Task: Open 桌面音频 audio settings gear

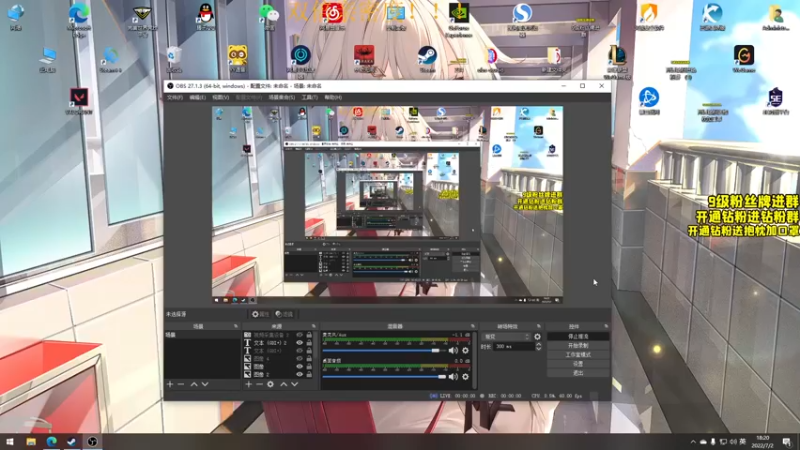Action: (x=465, y=377)
